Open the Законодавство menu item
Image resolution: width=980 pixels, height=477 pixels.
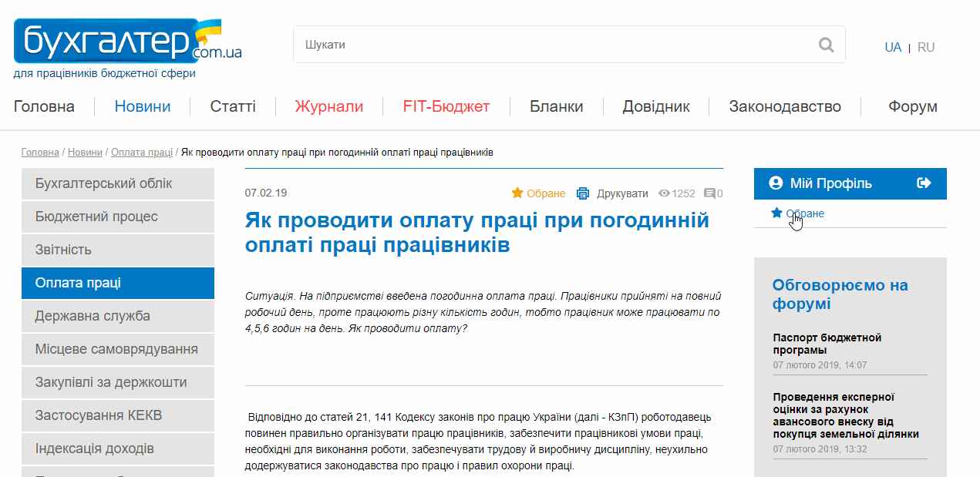pos(785,106)
